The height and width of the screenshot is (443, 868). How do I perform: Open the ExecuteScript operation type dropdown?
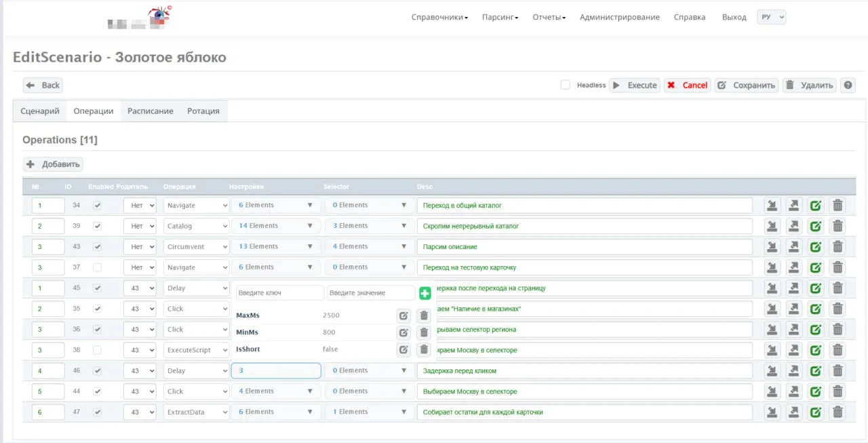tap(196, 350)
